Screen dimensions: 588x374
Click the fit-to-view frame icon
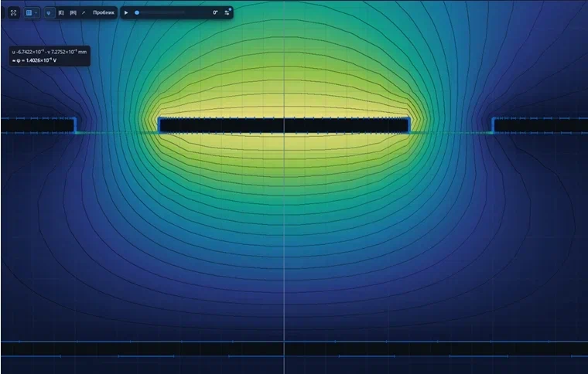[13, 12]
